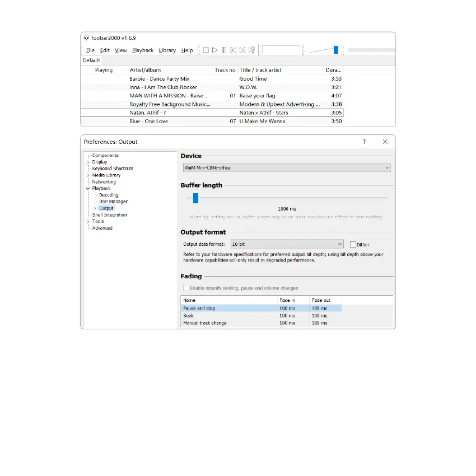Select Royalty Free Background Music track
The height and width of the screenshot is (476, 476).
click(212, 104)
